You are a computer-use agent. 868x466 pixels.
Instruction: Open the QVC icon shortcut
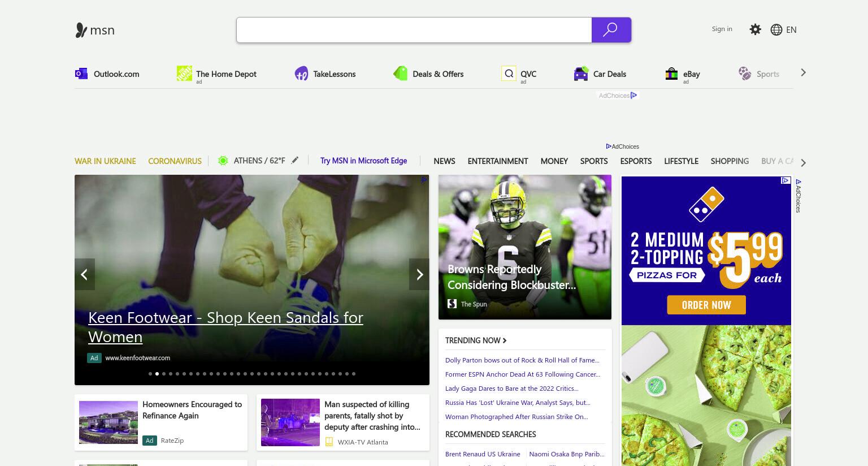coord(509,74)
